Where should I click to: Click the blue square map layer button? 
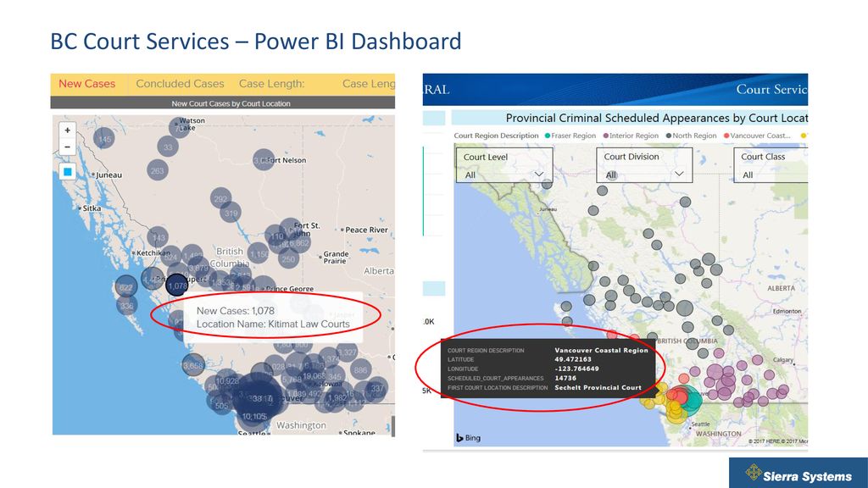pyautogui.click(x=68, y=171)
